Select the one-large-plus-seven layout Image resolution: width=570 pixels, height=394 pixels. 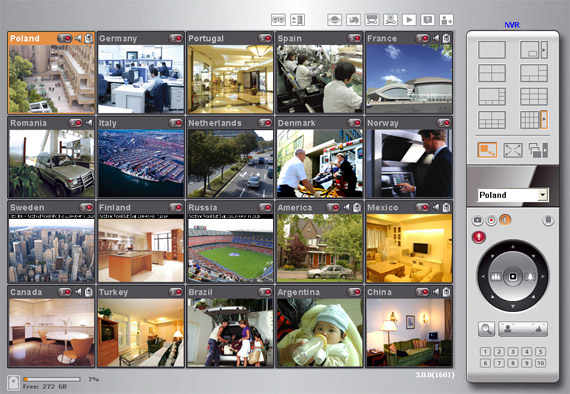492,96
